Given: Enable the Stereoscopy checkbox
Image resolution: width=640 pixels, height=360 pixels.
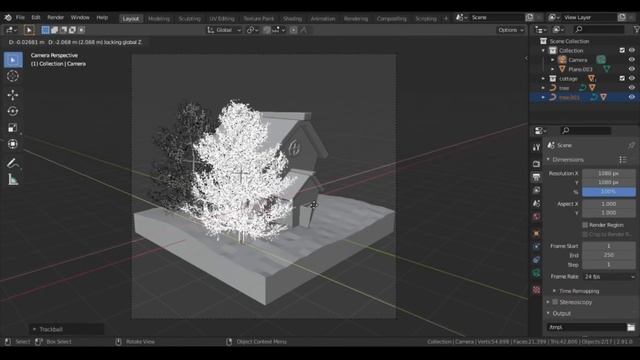Looking at the screenshot, I should pyautogui.click(x=555, y=302).
